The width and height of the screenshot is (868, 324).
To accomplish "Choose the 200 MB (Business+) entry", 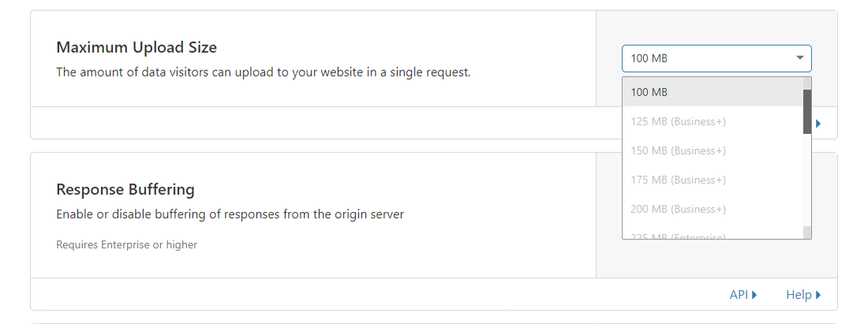I will click(x=712, y=209).
